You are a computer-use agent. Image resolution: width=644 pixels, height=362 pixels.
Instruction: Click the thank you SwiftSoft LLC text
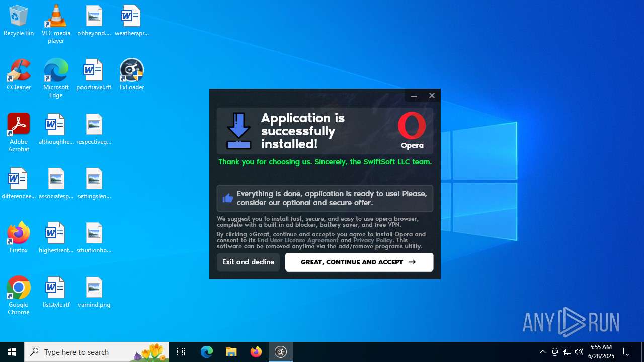325,162
